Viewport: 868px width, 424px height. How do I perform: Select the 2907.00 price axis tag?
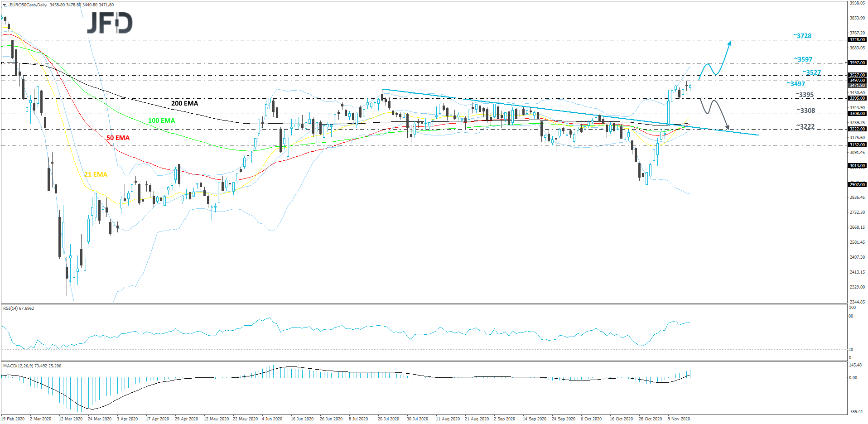click(x=857, y=185)
